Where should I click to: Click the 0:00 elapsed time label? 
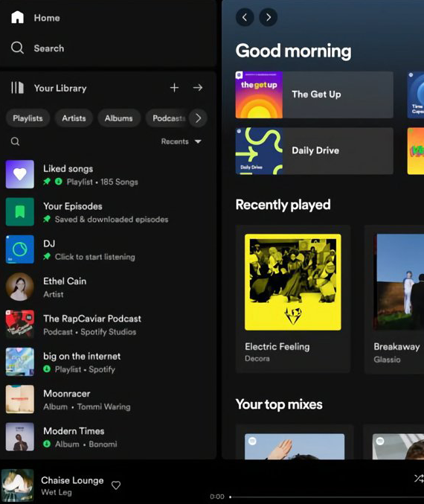point(217,497)
